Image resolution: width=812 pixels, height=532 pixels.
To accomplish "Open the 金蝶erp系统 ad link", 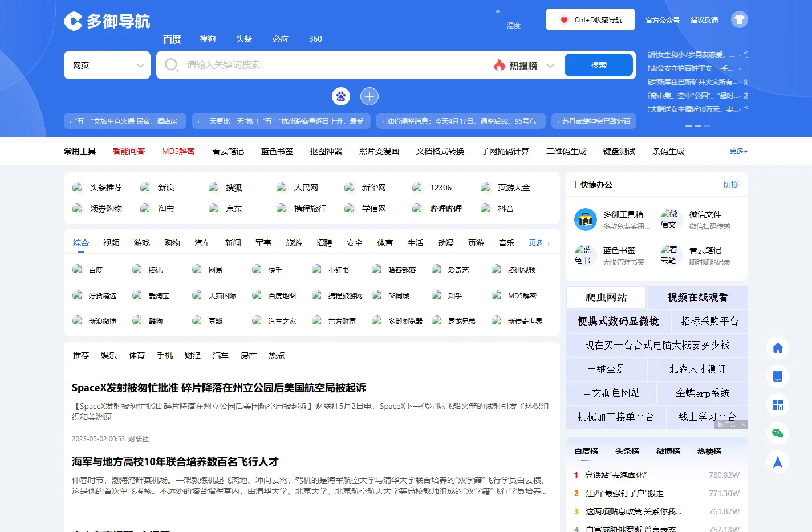I will point(703,393).
